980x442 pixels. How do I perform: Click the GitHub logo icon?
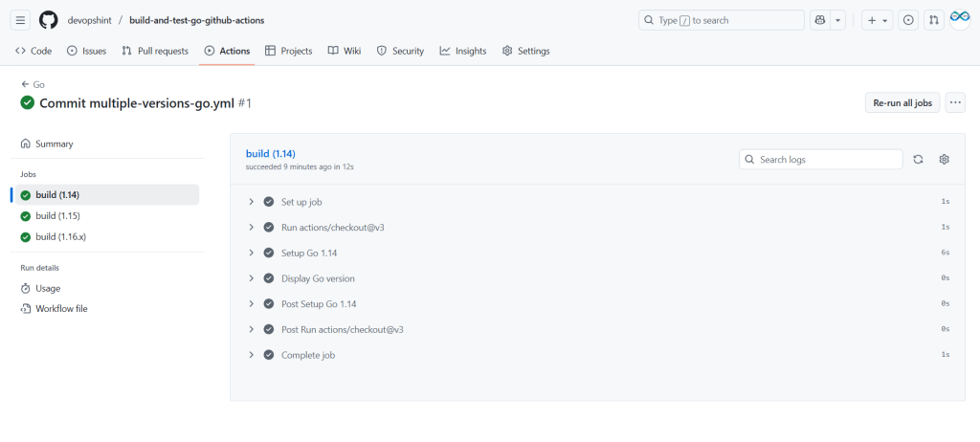click(49, 20)
